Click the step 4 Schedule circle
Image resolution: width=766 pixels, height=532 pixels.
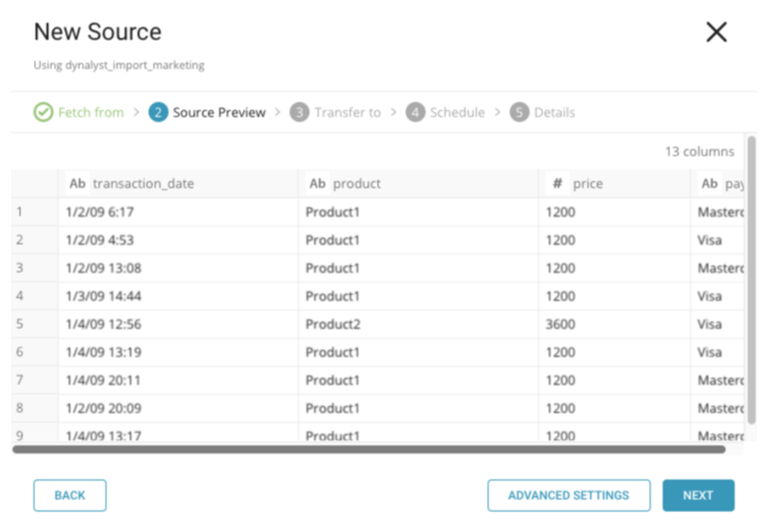[415, 112]
